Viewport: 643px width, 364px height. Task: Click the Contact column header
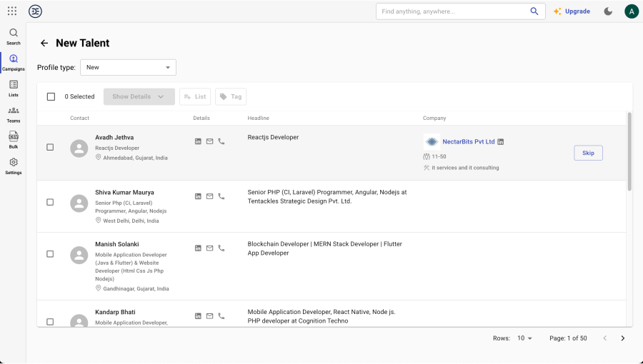coord(79,118)
